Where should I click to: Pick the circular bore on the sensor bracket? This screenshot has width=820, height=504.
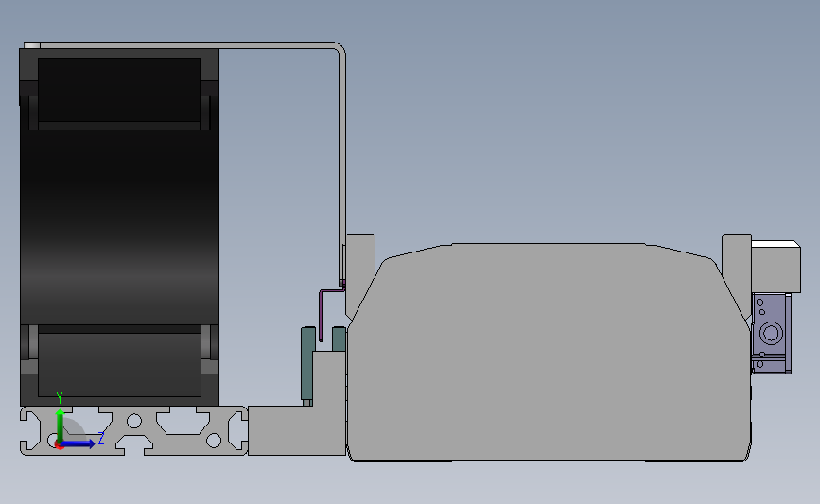771,333
